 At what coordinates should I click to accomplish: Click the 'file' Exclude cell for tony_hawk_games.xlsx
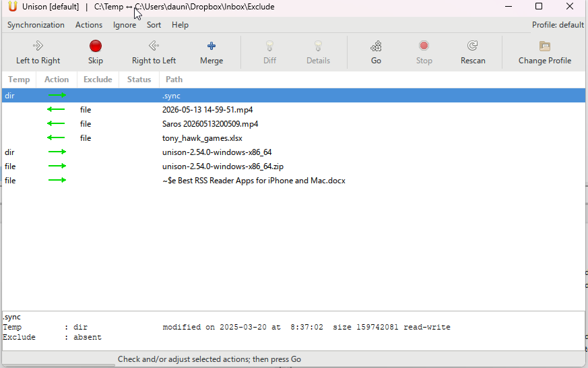pos(86,138)
